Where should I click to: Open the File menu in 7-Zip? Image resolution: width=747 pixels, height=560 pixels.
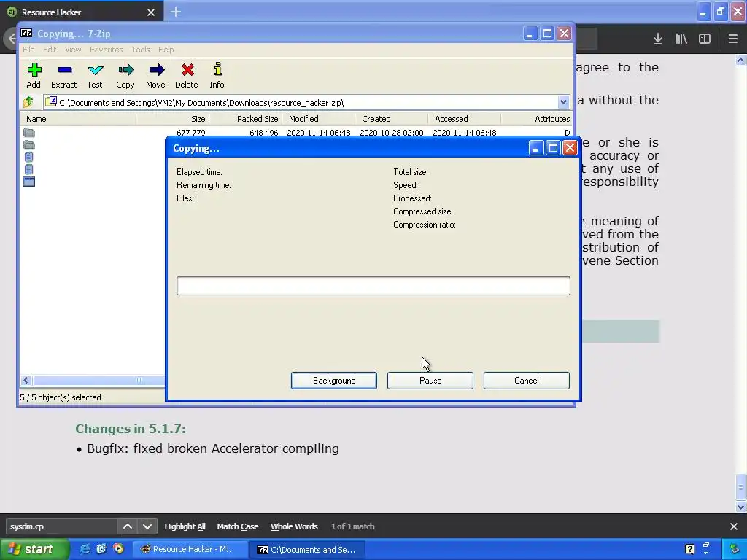point(28,50)
